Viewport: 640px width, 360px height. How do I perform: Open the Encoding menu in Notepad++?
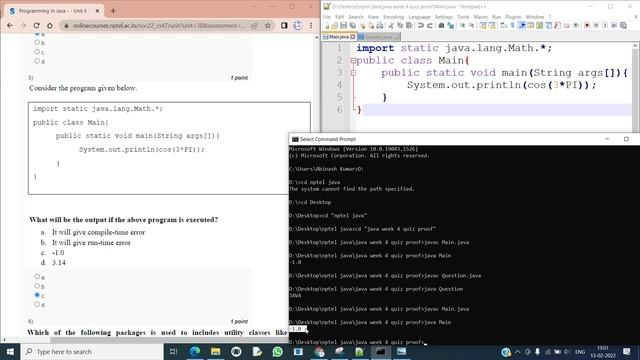click(393, 17)
